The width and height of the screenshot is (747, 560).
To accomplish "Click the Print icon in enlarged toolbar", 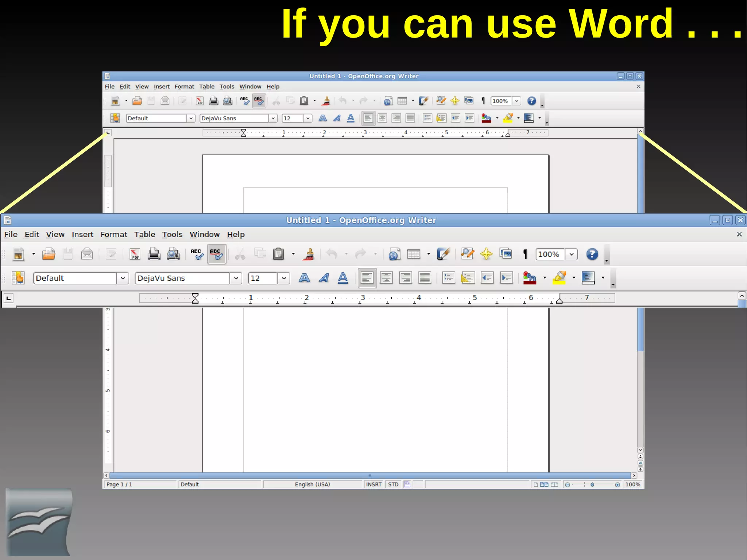I will (154, 254).
